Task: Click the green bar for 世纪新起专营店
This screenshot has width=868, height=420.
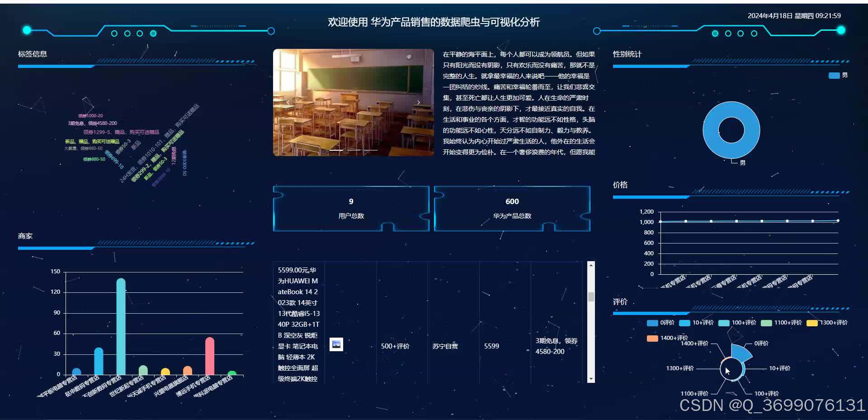Action: pos(143,370)
